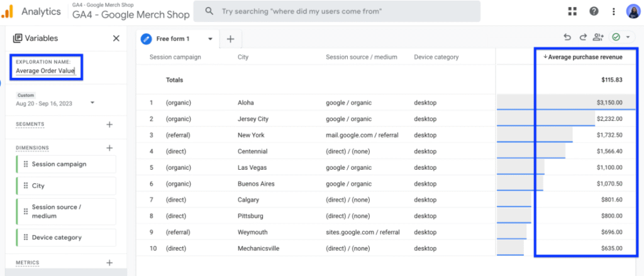Close the Variables panel with X
This screenshot has height=276, width=644.
click(x=116, y=38)
